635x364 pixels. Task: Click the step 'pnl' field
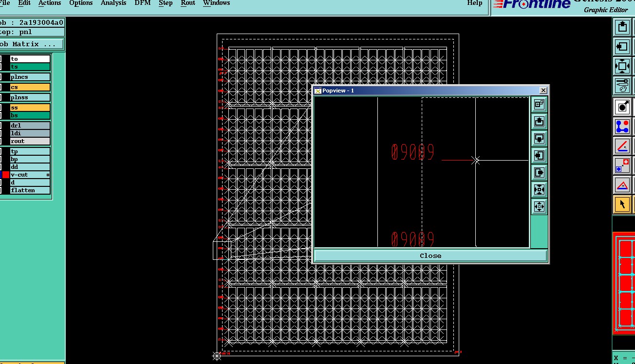(x=32, y=32)
